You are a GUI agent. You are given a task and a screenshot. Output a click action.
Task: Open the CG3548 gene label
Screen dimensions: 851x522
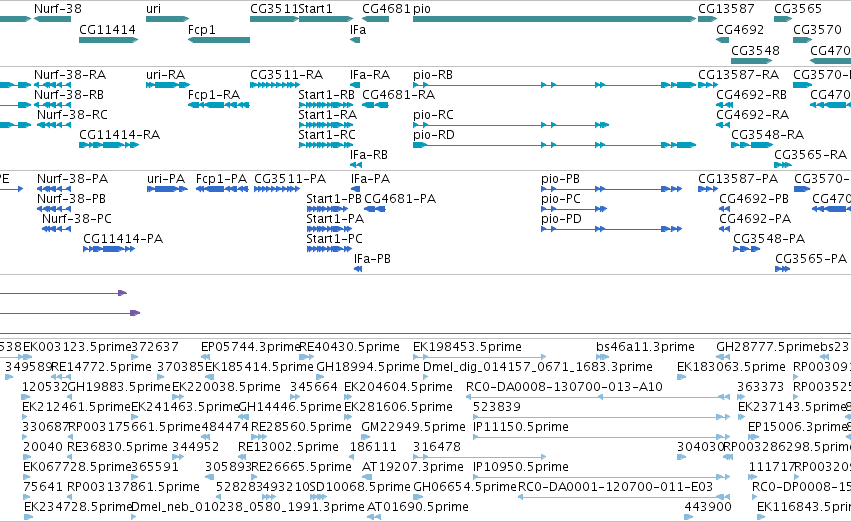coord(755,50)
